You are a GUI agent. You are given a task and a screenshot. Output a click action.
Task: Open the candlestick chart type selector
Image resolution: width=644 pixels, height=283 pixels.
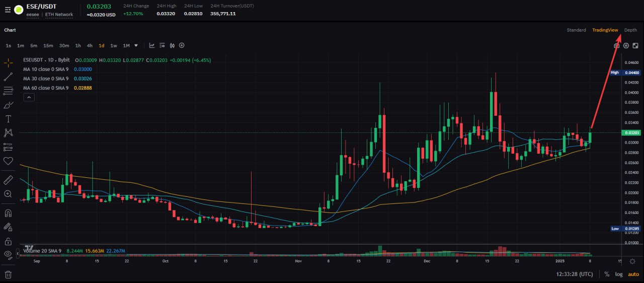click(x=172, y=45)
